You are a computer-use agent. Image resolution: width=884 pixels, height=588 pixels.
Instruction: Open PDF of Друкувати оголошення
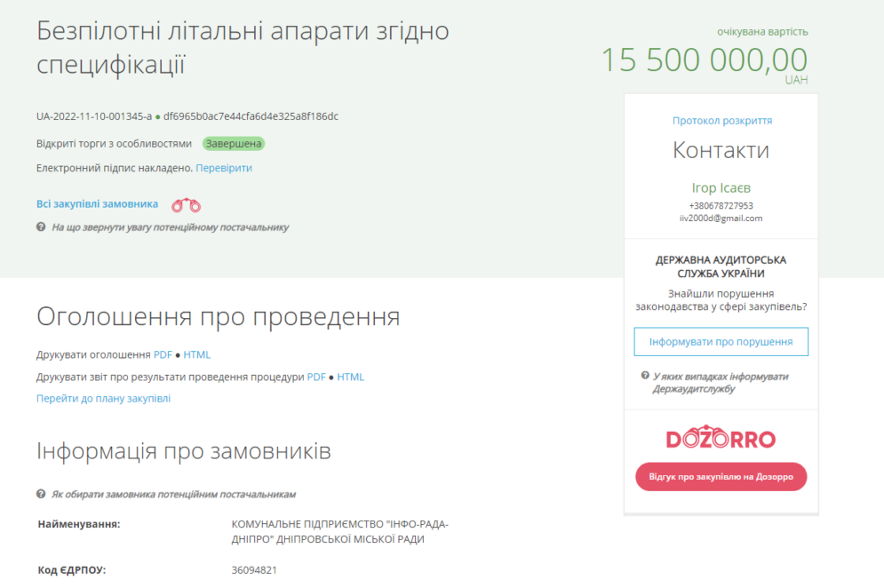click(x=163, y=355)
